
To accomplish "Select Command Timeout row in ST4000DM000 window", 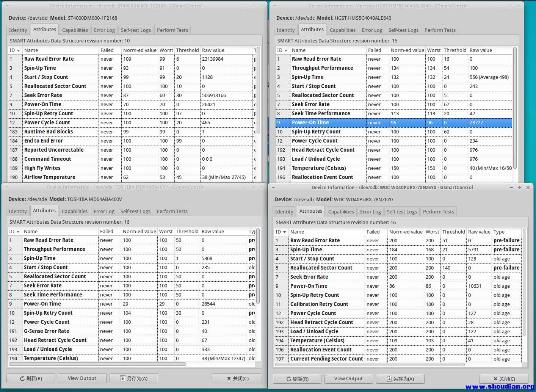I will pyautogui.click(x=132, y=159).
